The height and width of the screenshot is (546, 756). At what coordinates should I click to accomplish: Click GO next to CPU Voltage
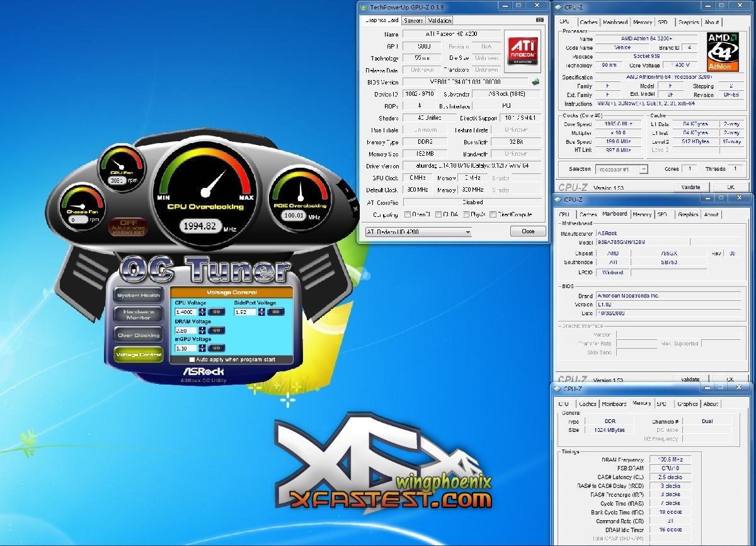pos(216,311)
